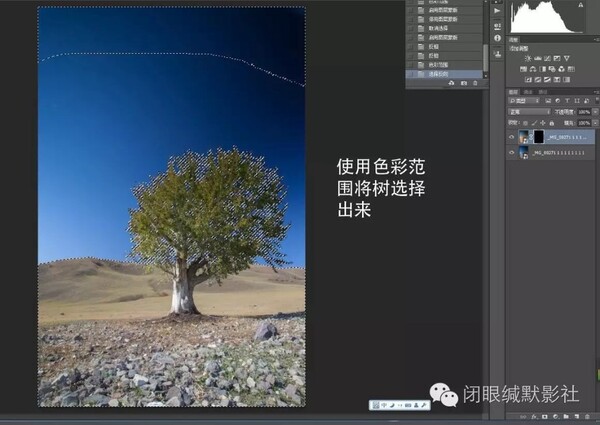
Task: Click the fill percentage field
Action: (584, 123)
